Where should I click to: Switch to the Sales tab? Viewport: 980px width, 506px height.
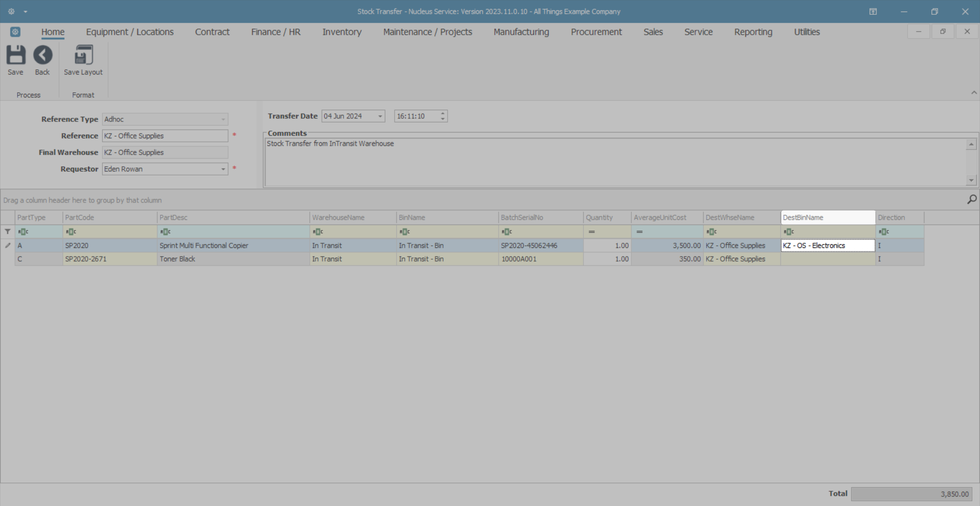[653, 32]
